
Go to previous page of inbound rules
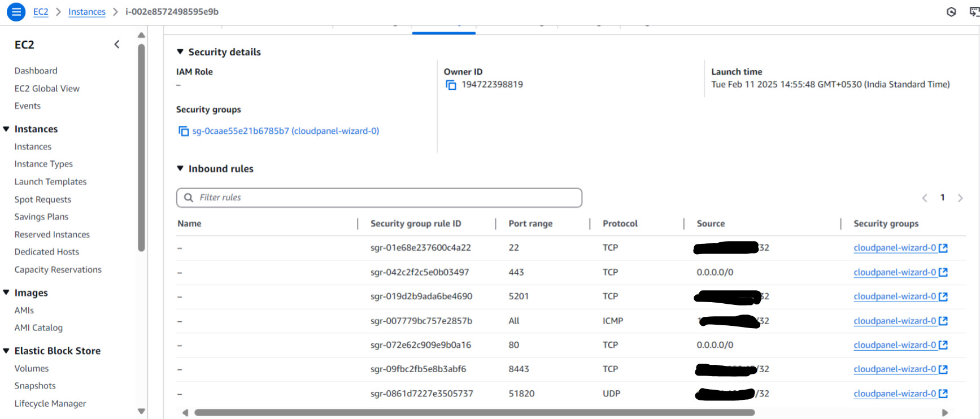point(925,198)
